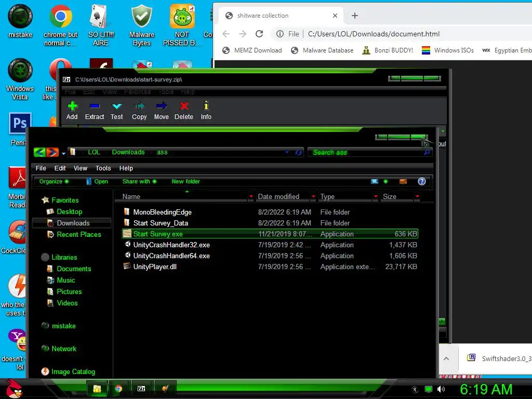This screenshot has width=532, height=399.
Task: Click the New folder button
Action: click(185, 181)
